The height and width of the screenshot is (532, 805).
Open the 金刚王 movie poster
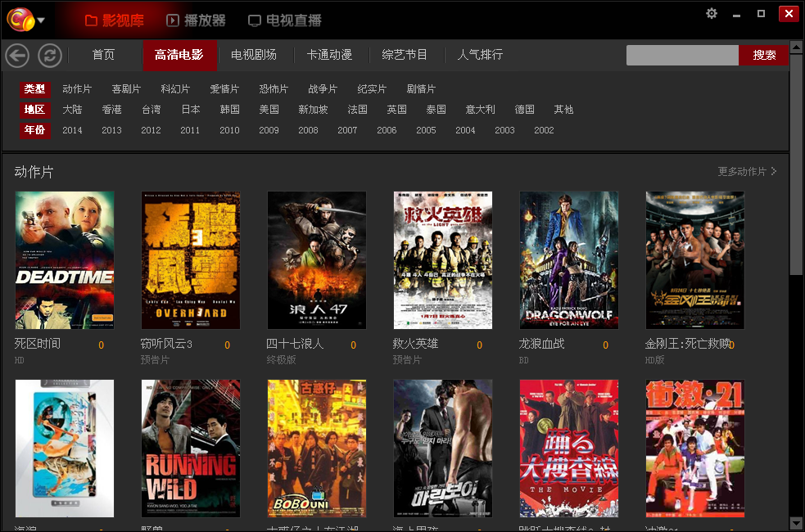click(695, 260)
